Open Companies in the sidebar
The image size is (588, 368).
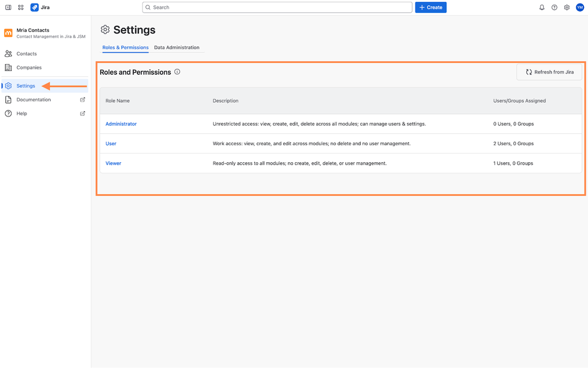pyautogui.click(x=45, y=68)
